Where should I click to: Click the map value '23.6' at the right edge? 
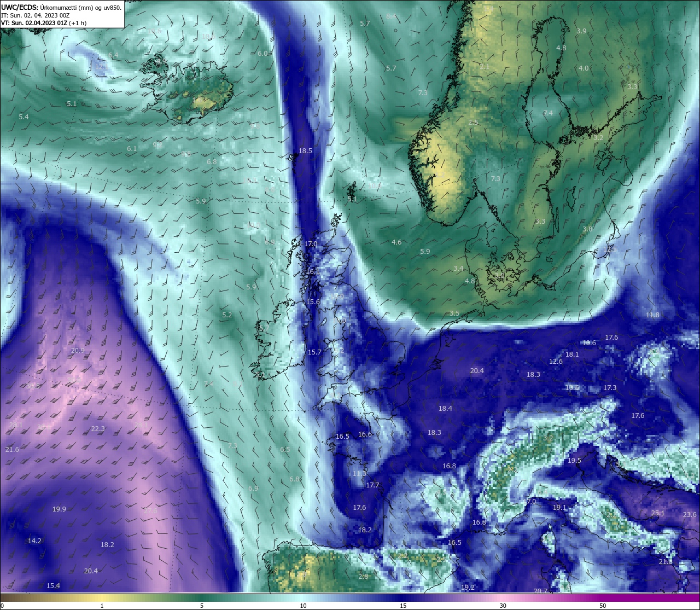point(690,514)
